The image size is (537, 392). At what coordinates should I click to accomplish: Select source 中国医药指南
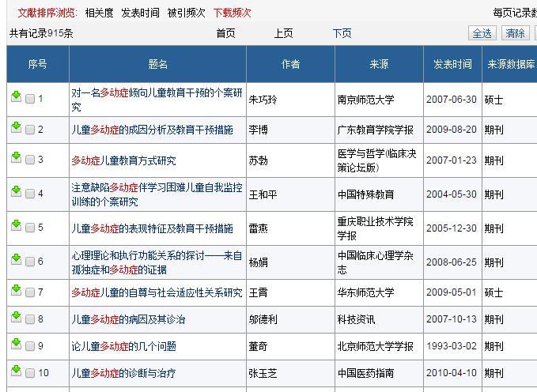[365, 373]
